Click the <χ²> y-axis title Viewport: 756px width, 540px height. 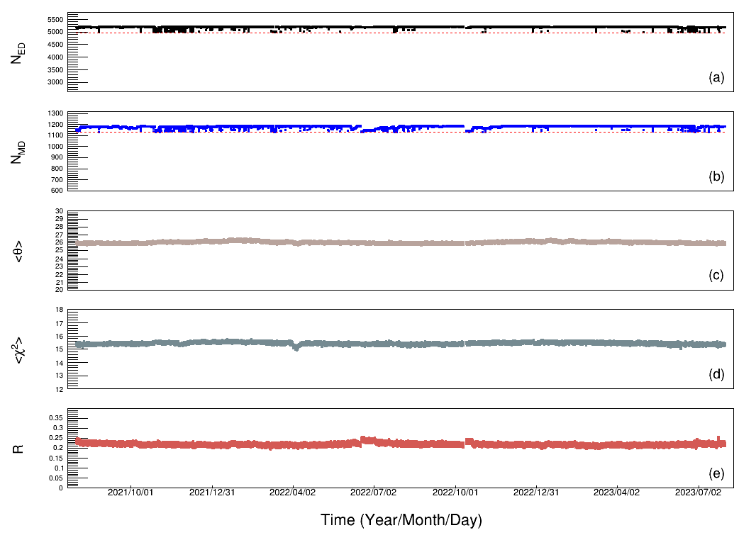tap(17, 351)
